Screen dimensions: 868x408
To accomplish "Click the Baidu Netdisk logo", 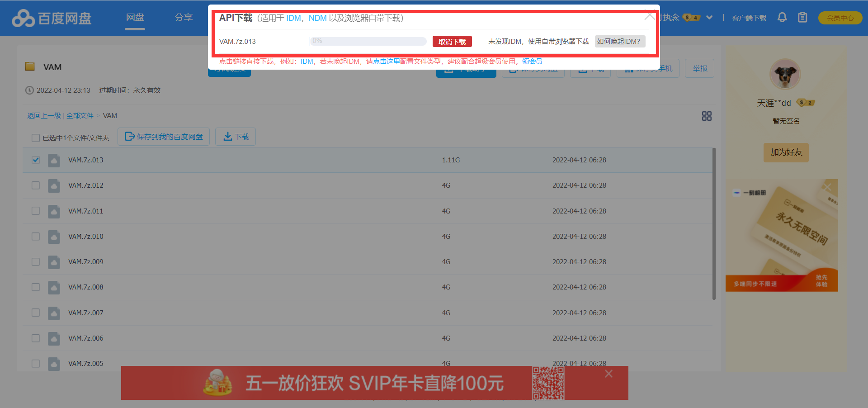I will 52,18.
